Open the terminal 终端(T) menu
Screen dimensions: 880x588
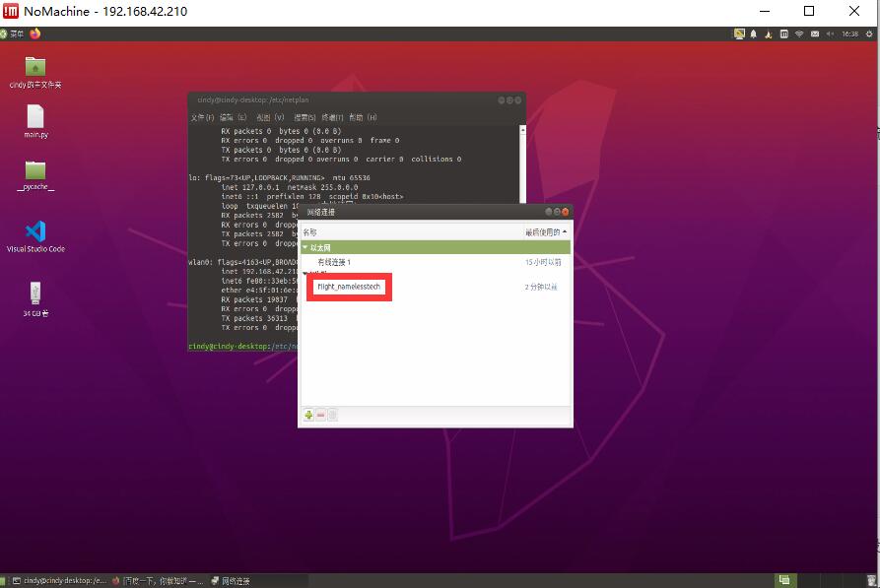pos(332,117)
